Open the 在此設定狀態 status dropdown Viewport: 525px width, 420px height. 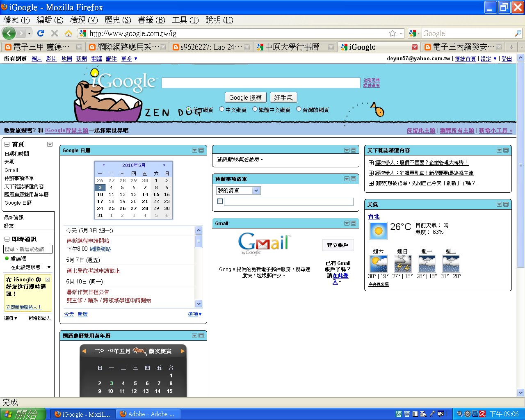pos(31,267)
